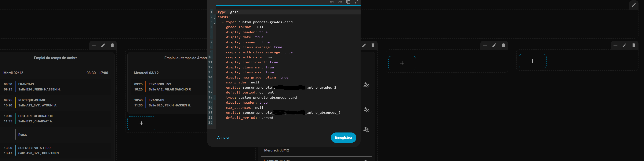Delete the Mardi 02/12 timetable section
644x161 pixels.
coord(112,45)
